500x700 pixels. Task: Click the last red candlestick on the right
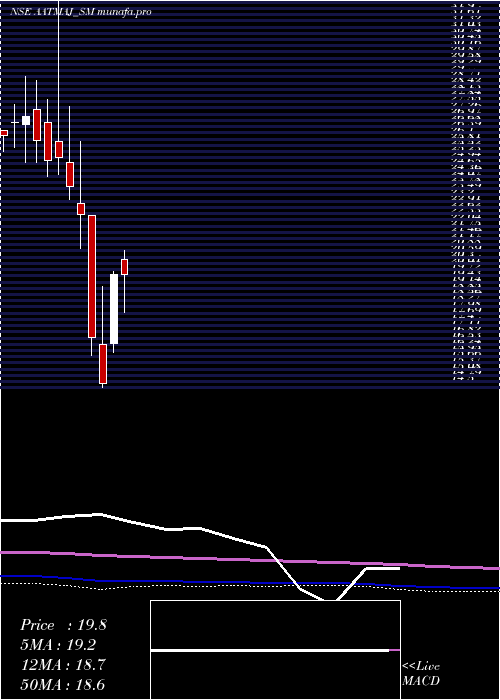(x=125, y=267)
